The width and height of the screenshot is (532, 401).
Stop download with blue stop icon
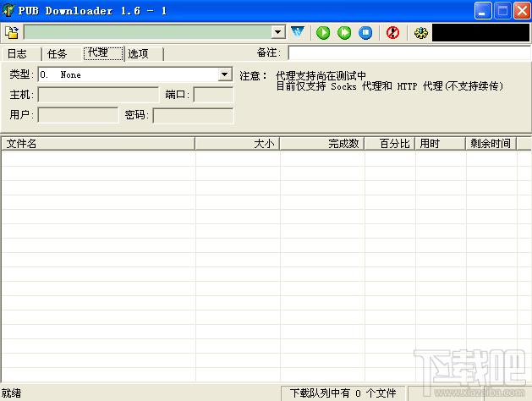tap(365, 33)
